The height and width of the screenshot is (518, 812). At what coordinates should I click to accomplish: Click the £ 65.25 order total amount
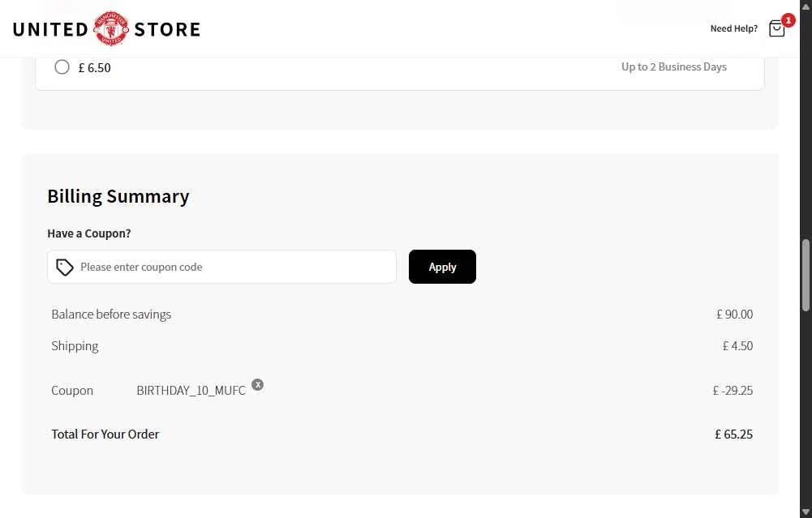click(x=733, y=435)
